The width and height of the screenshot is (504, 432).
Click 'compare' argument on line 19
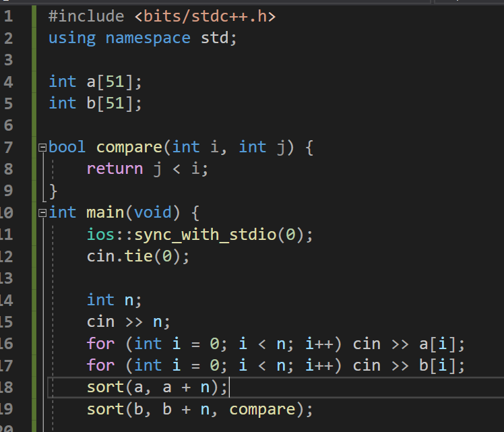point(262,410)
